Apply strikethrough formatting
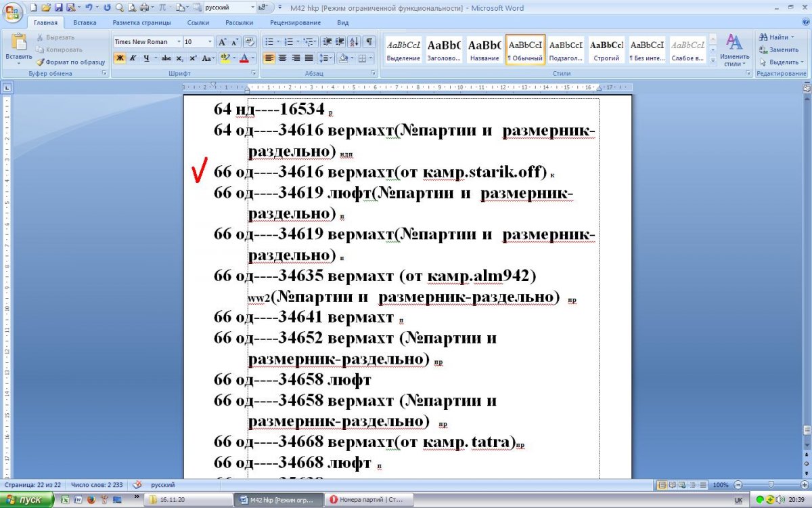The image size is (812, 508). click(x=166, y=58)
